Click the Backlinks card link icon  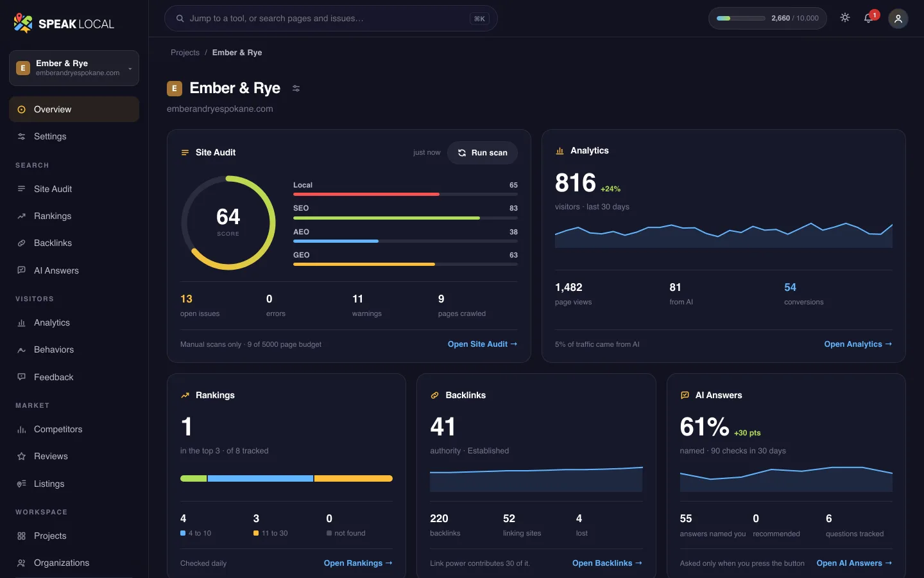tap(434, 396)
